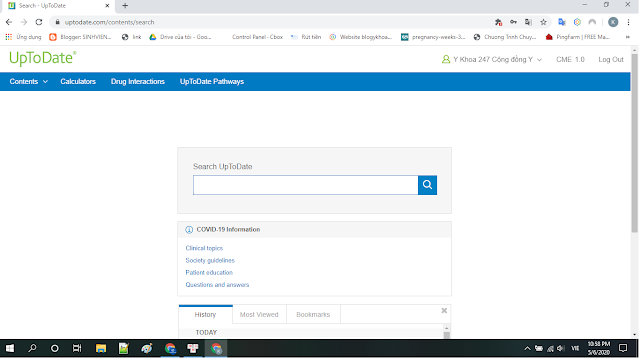Open the Clinical topics link

click(204, 248)
